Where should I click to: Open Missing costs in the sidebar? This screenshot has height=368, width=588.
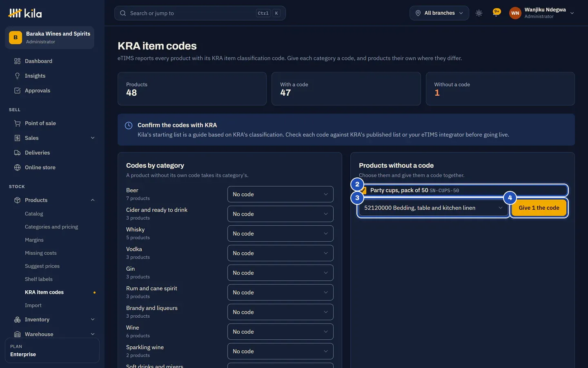click(x=41, y=253)
